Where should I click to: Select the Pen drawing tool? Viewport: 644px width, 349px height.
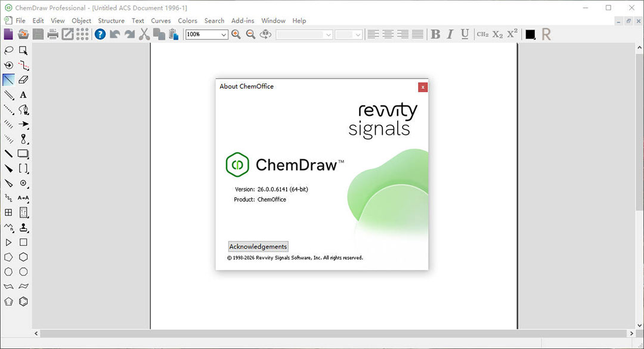pyautogui.click(x=23, y=110)
